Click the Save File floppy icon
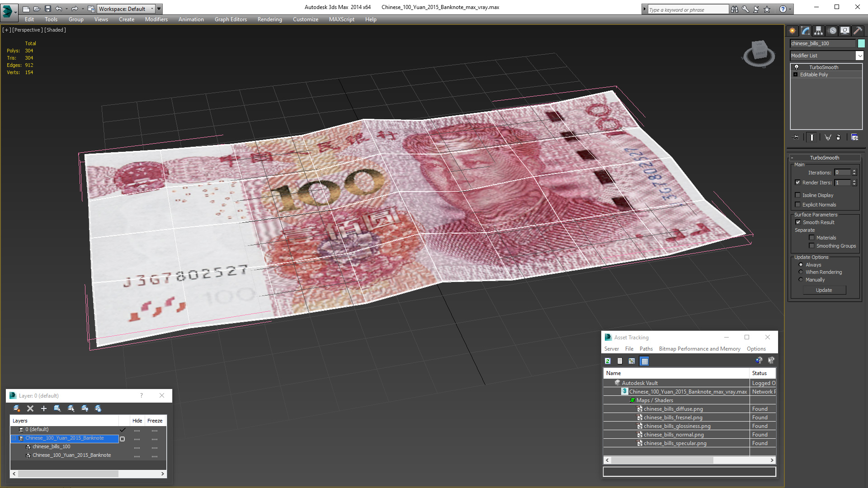Image resolution: width=868 pixels, height=488 pixels. click(47, 9)
